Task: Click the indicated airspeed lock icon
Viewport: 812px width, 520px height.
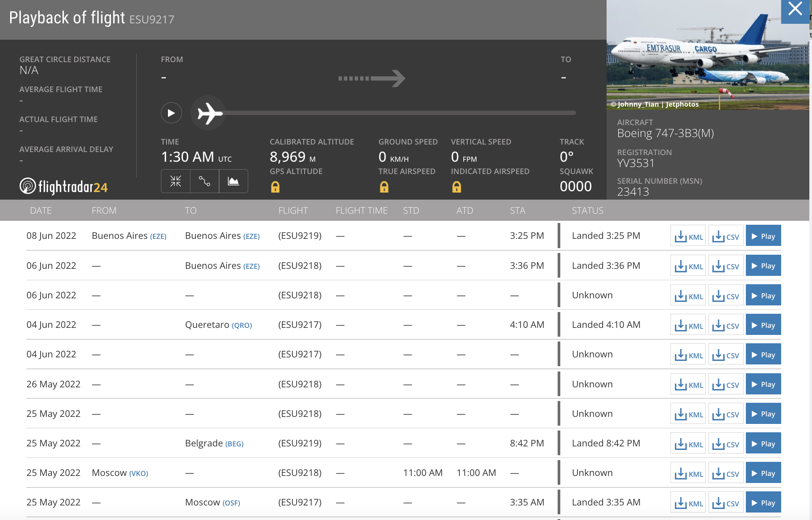Action: tap(457, 187)
